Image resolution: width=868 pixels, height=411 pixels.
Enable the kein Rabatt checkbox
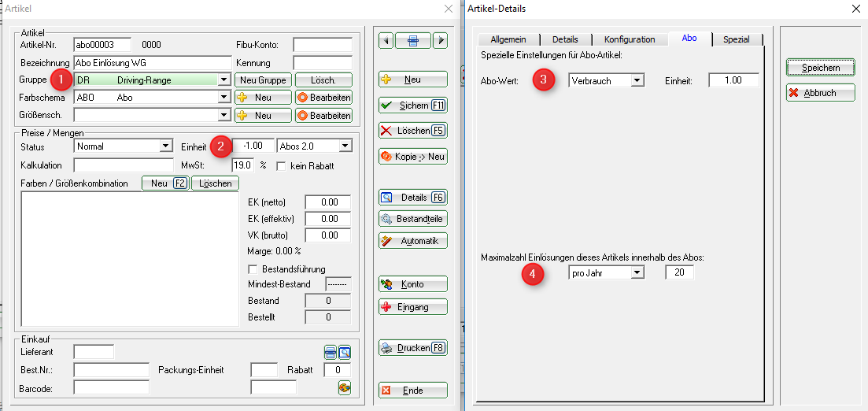click(281, 166)
